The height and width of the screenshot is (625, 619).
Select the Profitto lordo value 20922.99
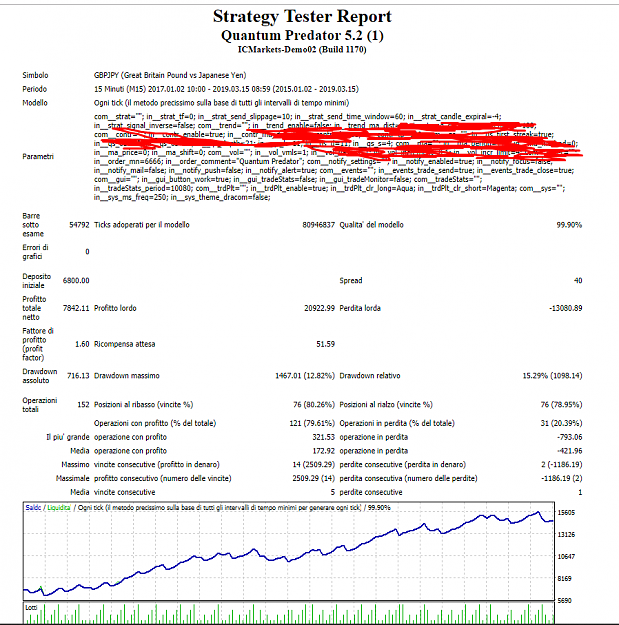319,308
